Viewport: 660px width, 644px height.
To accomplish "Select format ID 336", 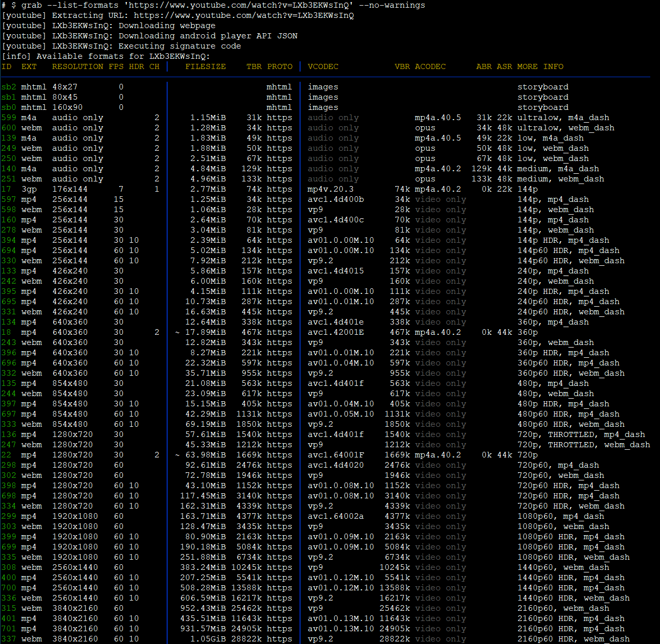I will [x=9, y=598].
